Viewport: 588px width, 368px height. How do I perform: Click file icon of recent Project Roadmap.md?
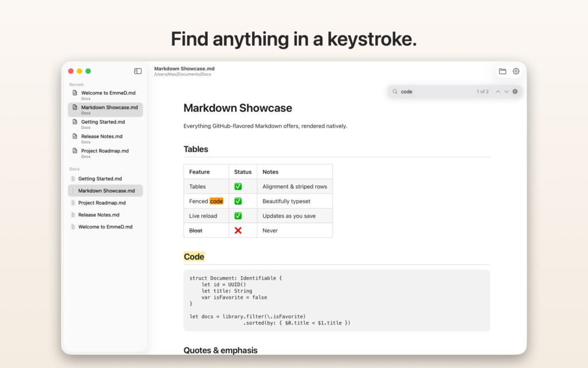75,151
